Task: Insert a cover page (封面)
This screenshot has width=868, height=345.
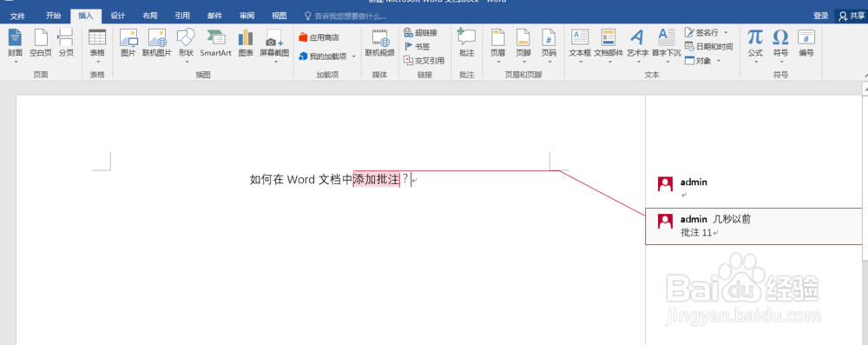Action: coord(15,45)
